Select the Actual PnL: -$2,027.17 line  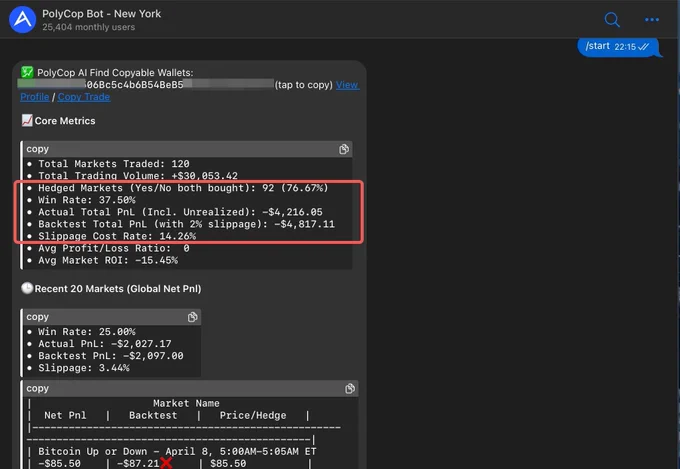click(99, 344)
